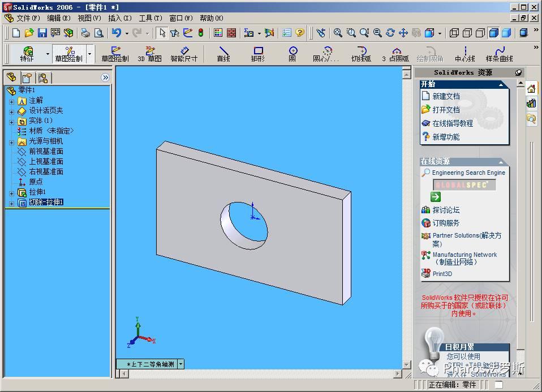Open the 文件(F) menu
Screen dimensions: 542x392
(28, 18)
